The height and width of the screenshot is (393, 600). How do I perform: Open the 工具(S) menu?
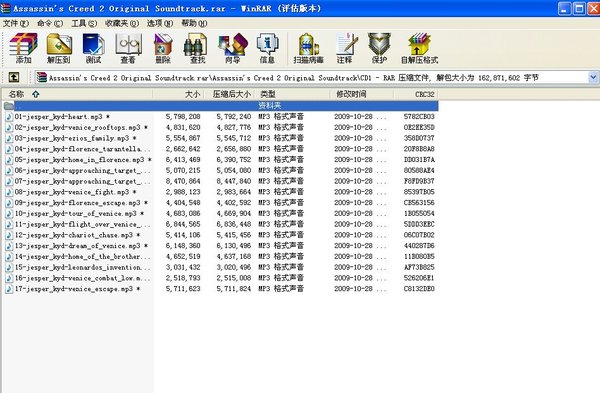coord(84,23)
